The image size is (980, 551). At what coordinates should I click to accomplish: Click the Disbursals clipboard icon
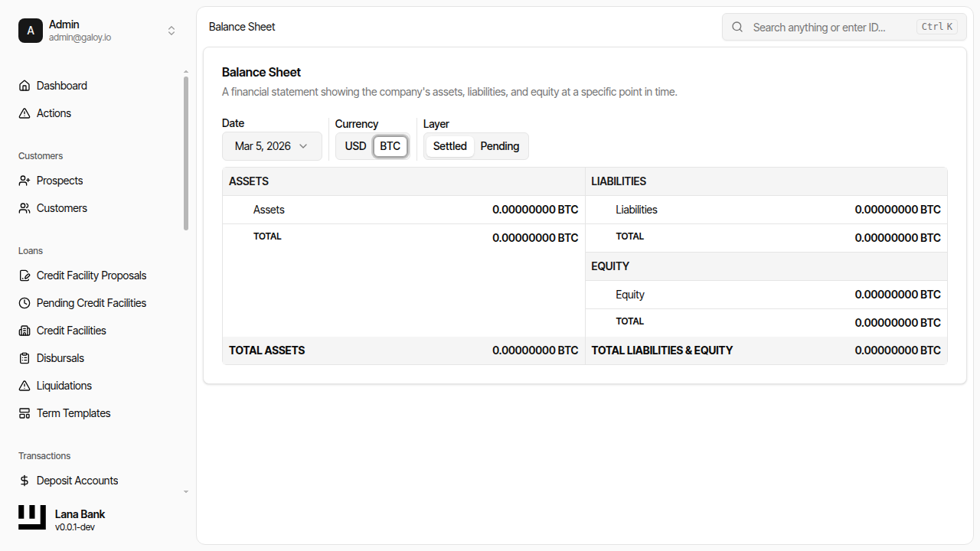click(24, 358)
